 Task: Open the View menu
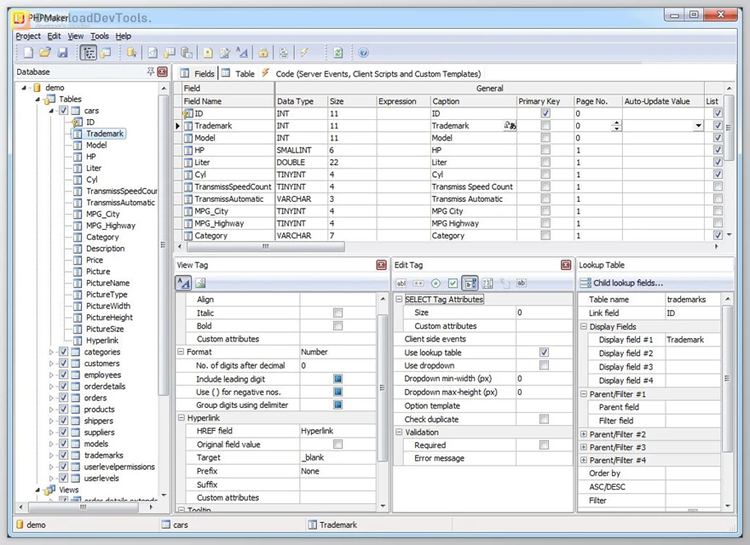click(x=76, y=36)
